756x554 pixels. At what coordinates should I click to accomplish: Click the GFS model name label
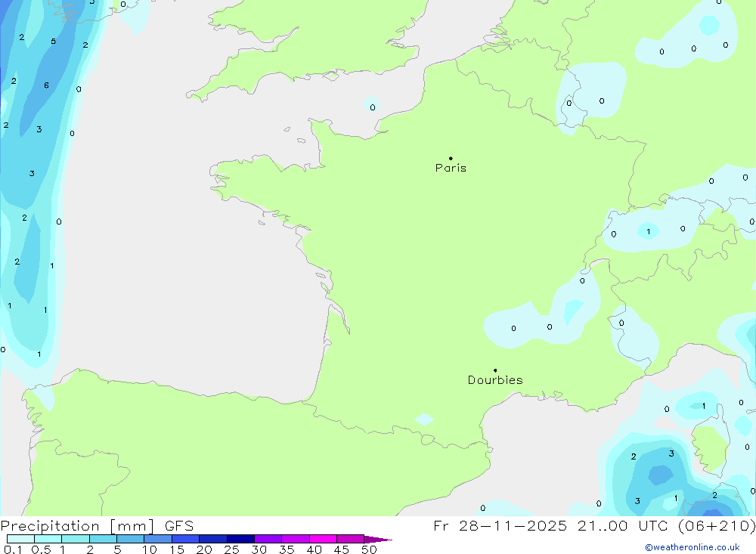tap(179, 525)
